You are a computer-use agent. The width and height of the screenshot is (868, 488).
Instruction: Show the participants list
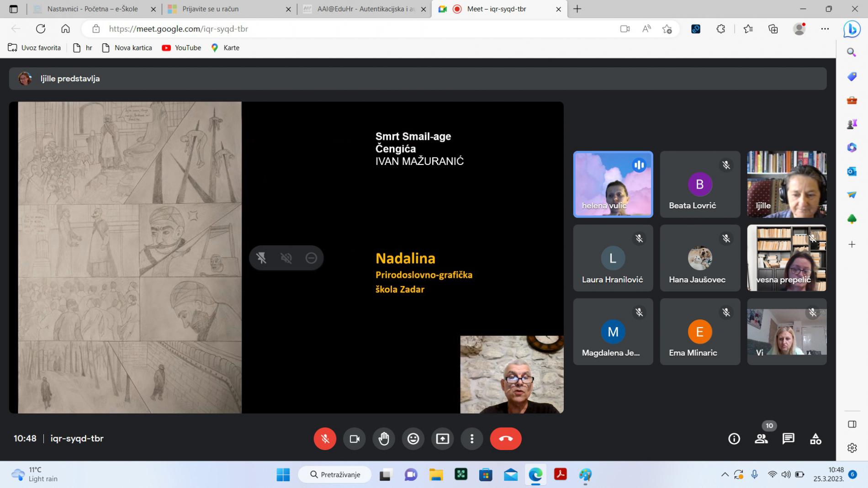point(761,439)
